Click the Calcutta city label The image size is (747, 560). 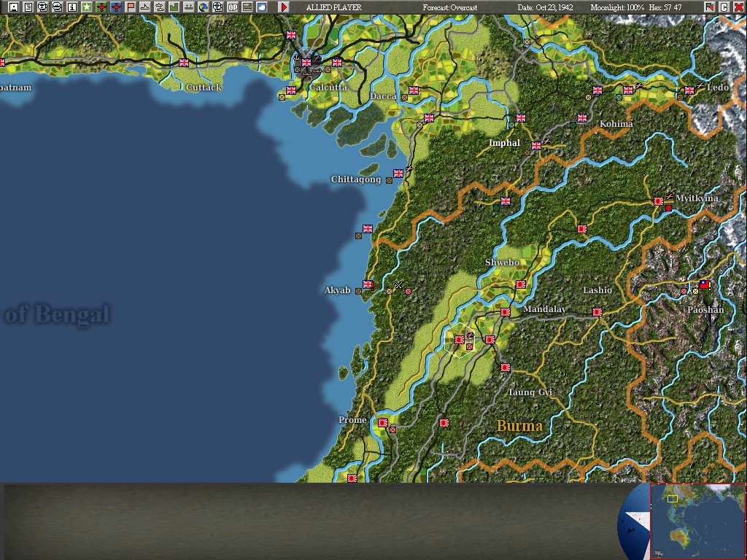328,87
